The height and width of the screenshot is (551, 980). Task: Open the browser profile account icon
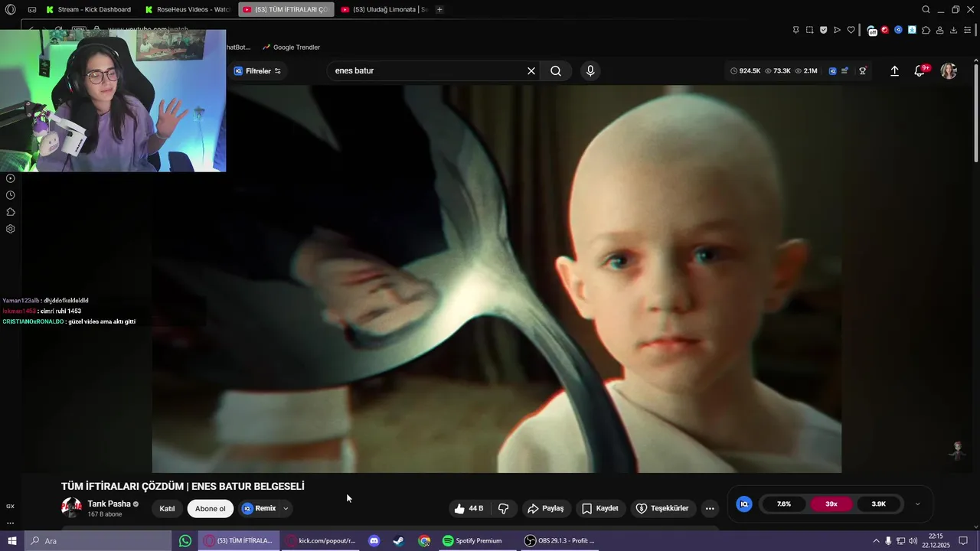[x=940, y=30]
